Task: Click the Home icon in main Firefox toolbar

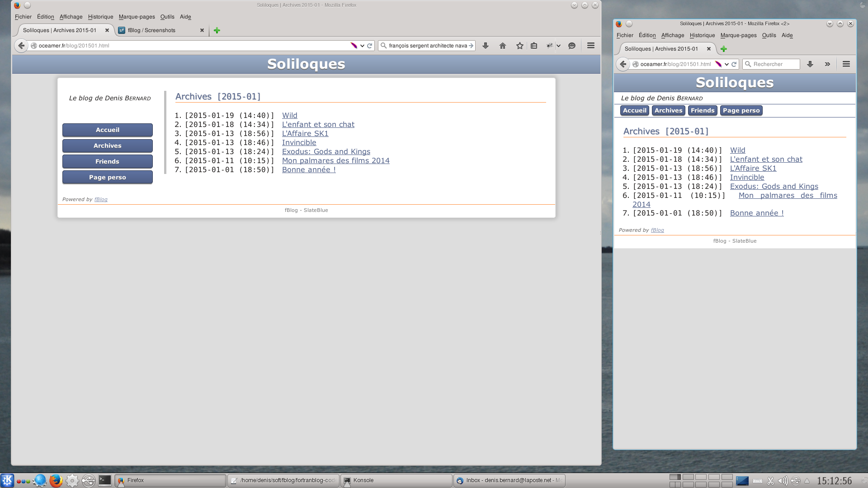Action: click(x=502, y=46)
